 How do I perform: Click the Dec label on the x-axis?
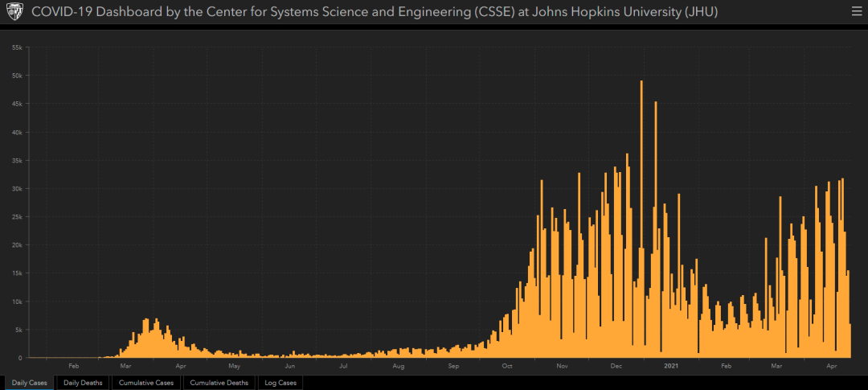(x=616, y=366)
